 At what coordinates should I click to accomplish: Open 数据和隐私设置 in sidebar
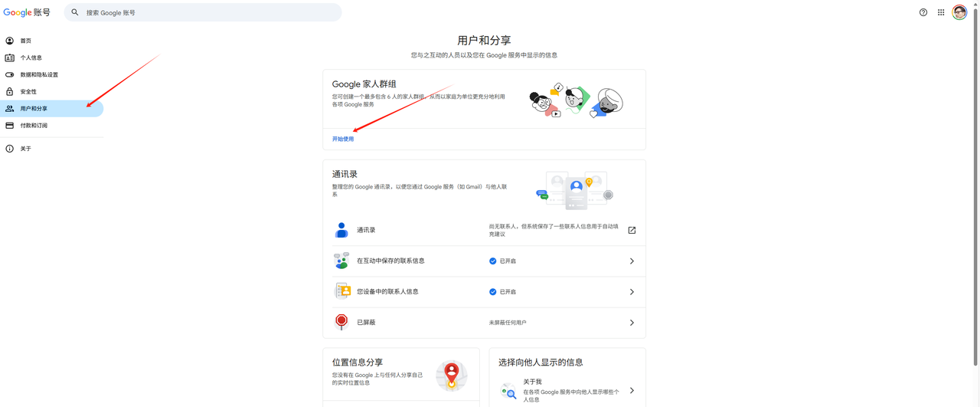click(38, 74)
